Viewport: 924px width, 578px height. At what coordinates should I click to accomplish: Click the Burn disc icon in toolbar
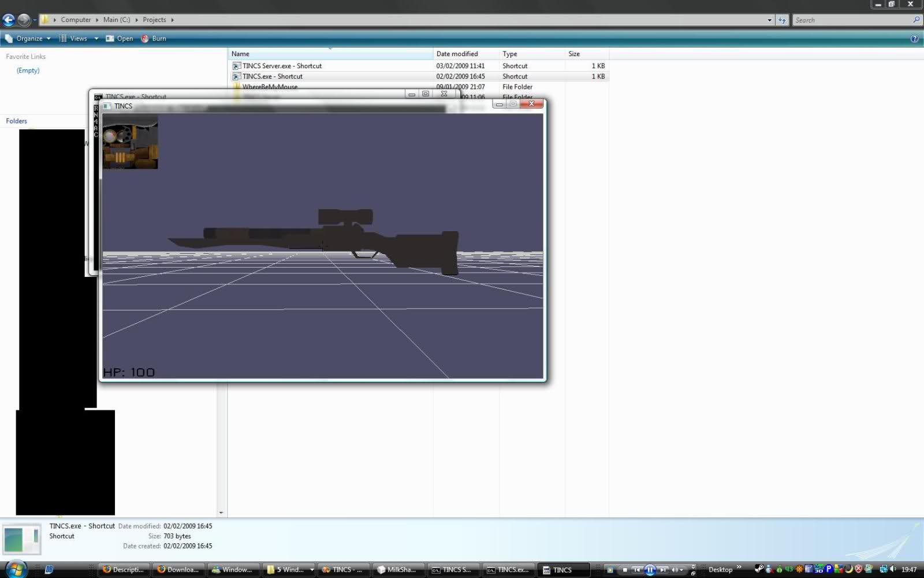pyautogui.click(x=145, y=39)
